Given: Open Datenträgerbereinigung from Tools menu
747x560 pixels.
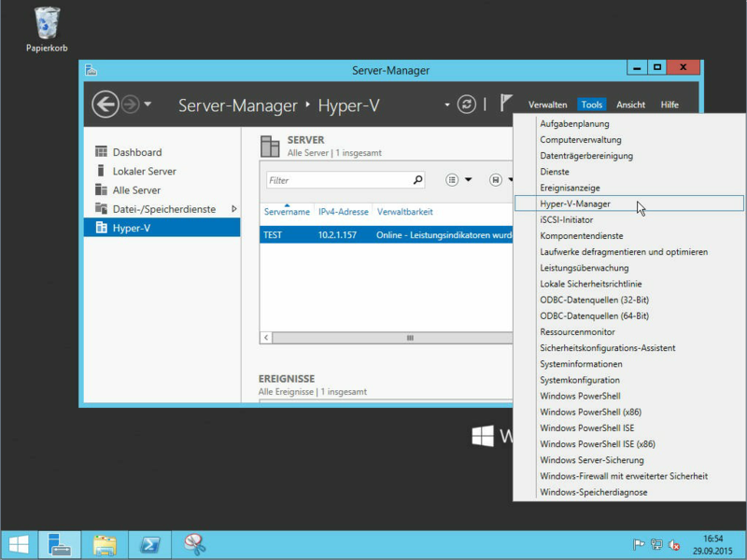Looking at the screenshot, I should tap(628, 156).
